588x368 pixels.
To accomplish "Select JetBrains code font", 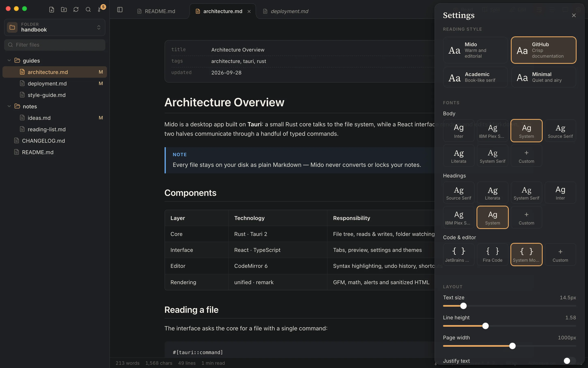I will point(459,255).
